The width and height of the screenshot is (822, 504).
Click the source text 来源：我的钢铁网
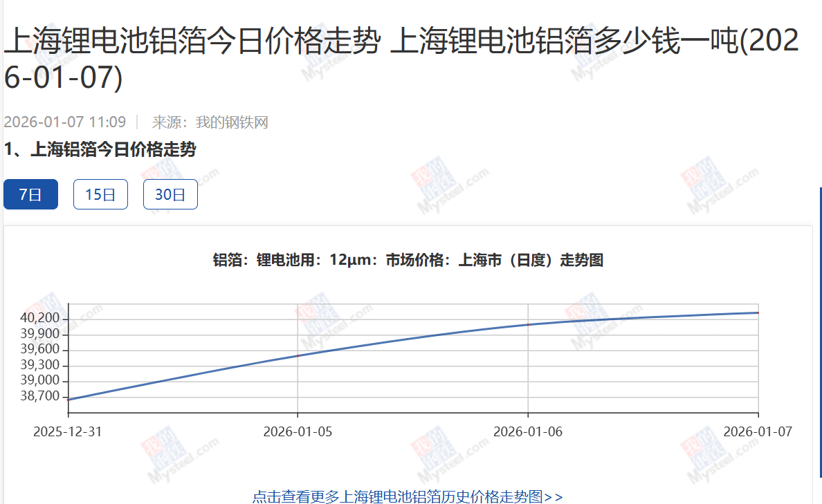pyautogui.click(x=210, y=122)
